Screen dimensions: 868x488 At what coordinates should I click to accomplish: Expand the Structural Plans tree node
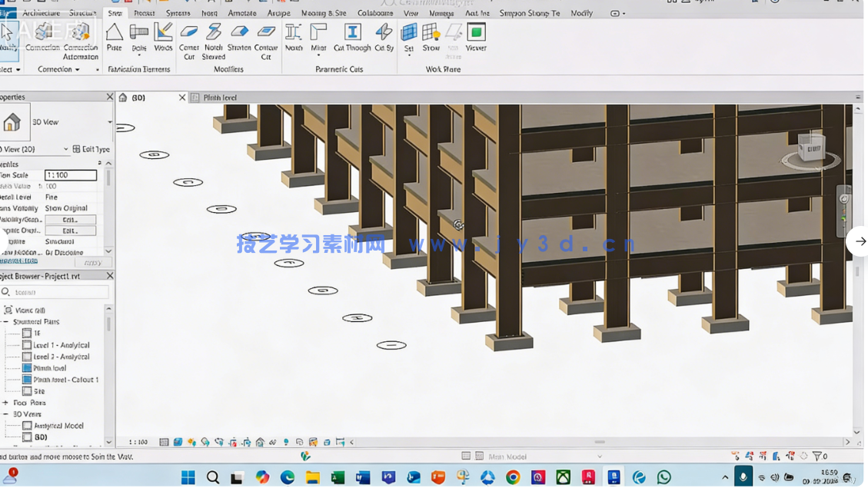5,321
